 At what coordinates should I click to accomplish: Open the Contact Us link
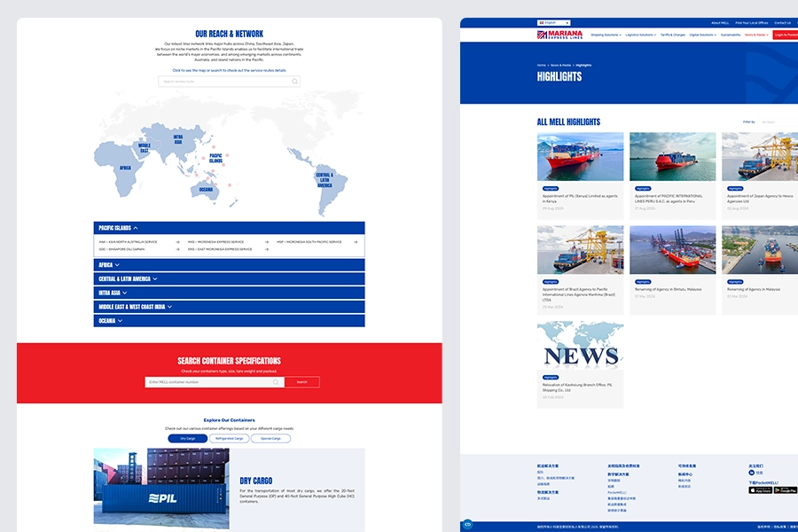point(782,23)
